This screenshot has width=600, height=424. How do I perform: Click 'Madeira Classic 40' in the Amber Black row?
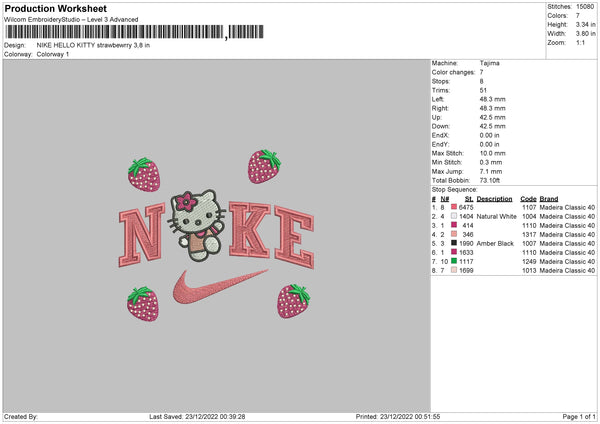tap(567, 243)
